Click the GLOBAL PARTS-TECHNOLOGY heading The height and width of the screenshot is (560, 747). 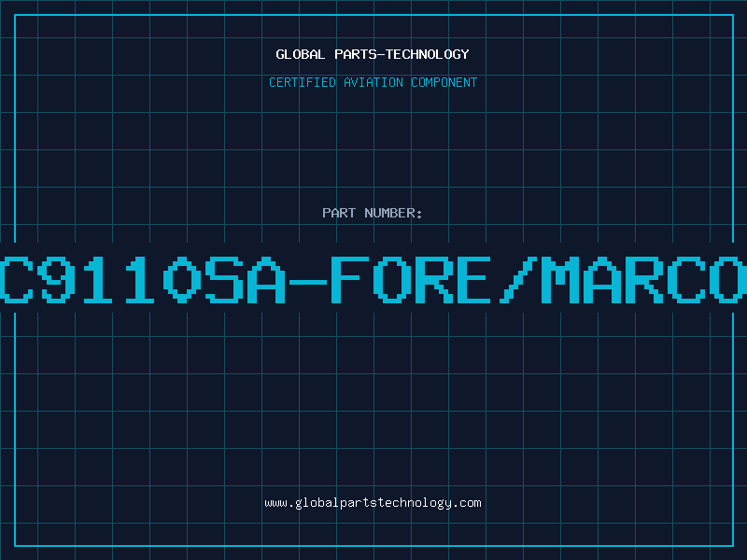click(x=373, y=54)
